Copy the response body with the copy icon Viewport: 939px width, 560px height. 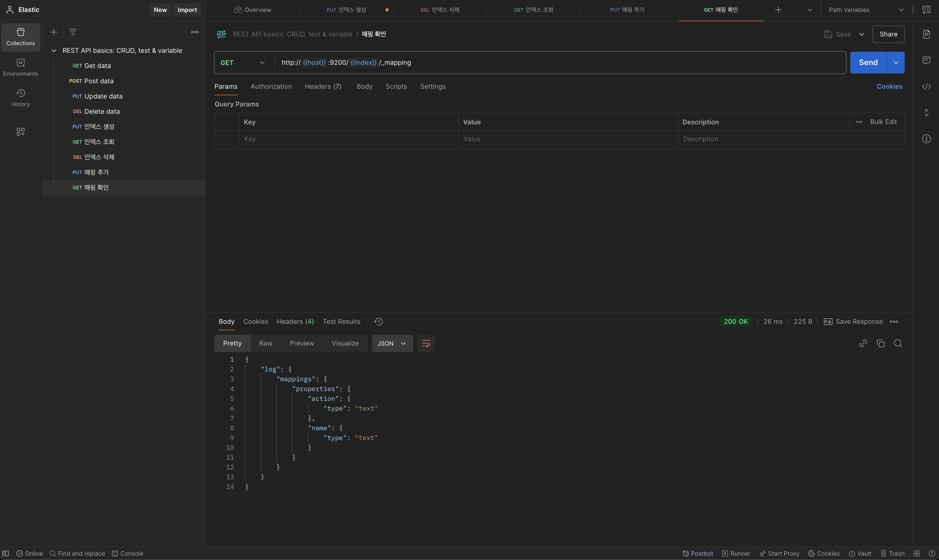click(880, 343)
